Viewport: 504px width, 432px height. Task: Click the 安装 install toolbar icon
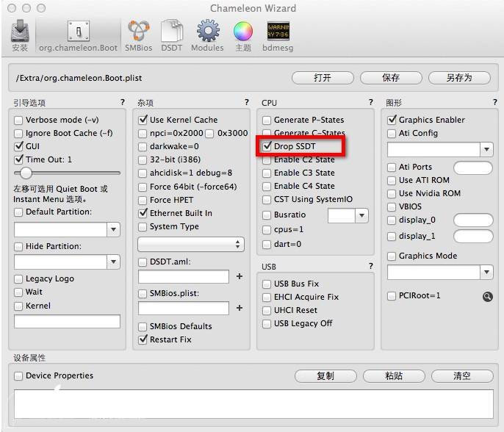(x=20, y=35)
